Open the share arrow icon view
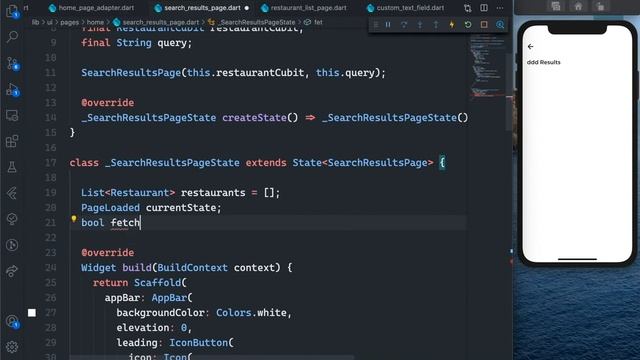Screen dimensions: 640x360 (12, 271)
